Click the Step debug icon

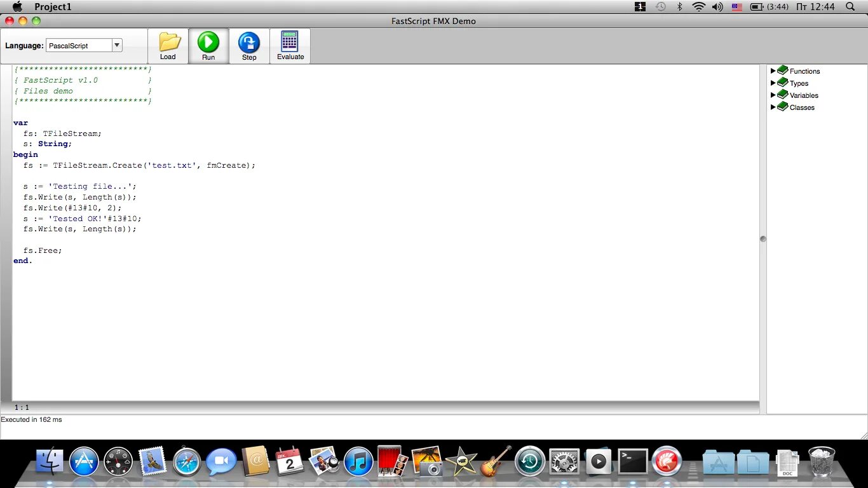[x=249, y=43]
